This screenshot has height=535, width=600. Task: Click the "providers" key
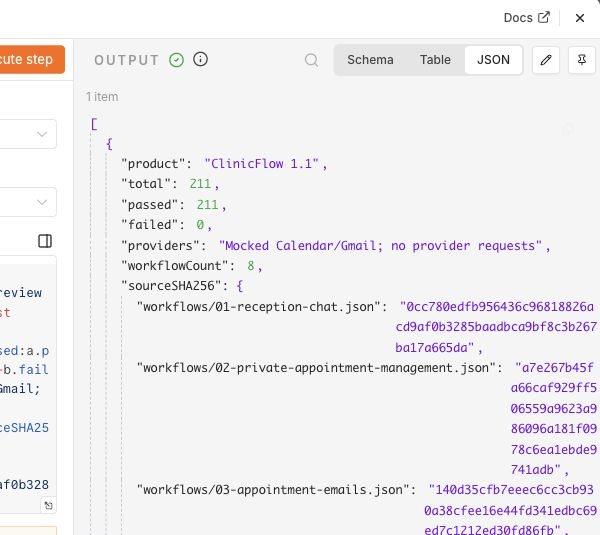160,246
